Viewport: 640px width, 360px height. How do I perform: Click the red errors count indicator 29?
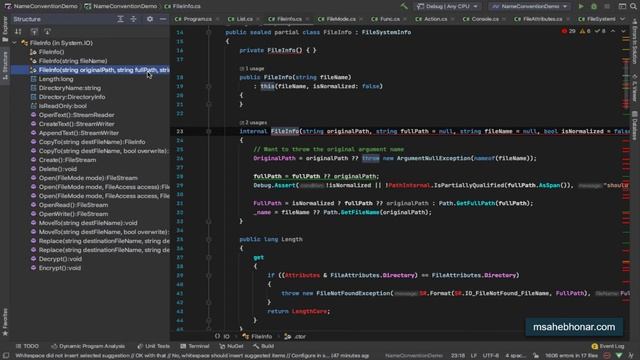coord(568,31)
